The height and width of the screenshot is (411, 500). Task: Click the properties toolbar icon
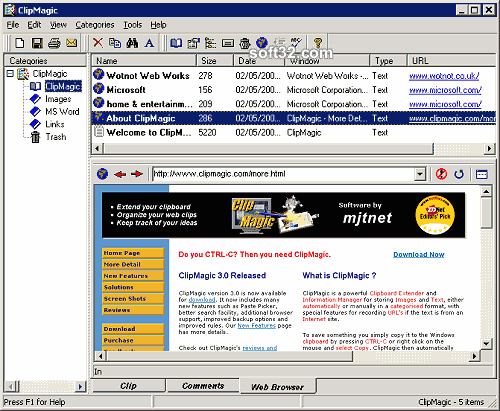click(x=193, y=43)
